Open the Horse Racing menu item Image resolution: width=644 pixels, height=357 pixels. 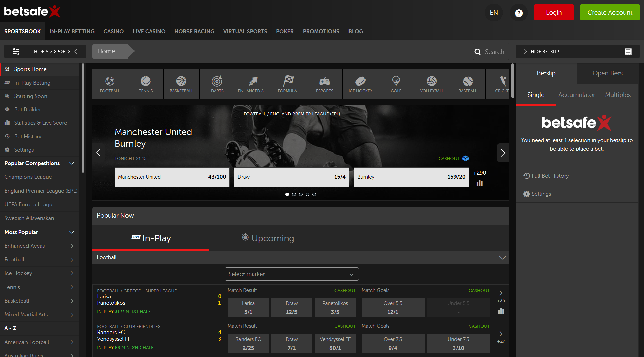click(x=195, y=31)
